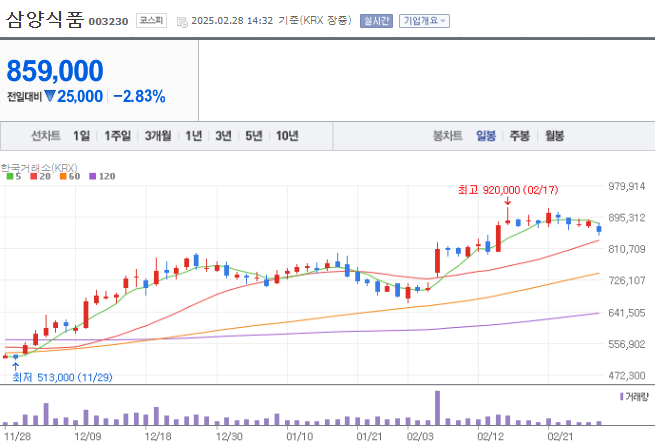Click the purple 120-day average legend swatch
The height and width of the screenshot is (445, 655).
pyautogui.click(x=93, y=176)
